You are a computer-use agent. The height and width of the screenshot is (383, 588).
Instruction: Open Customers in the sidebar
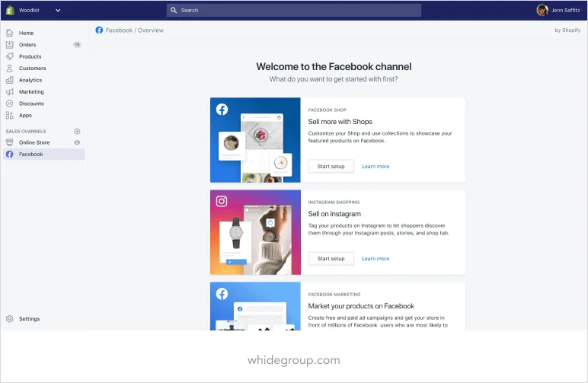tap(32, 69)
